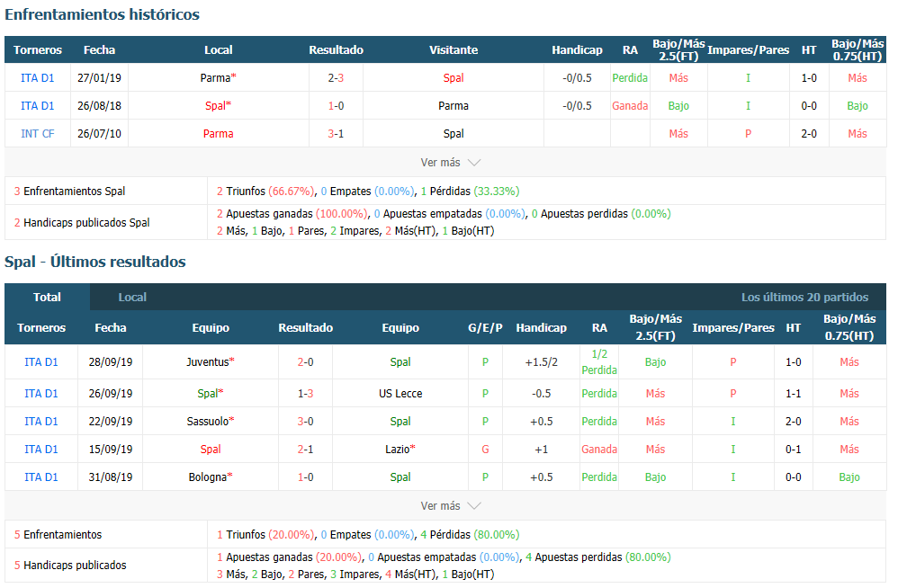Click the 2-1 result of Spal vs Lazio
Viewport: 898px width, 588px height.
(x=305, y=450)
